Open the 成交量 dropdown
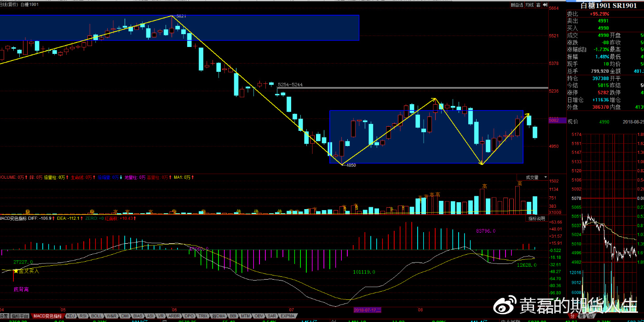The image size is (644, 322). [532, 177]
